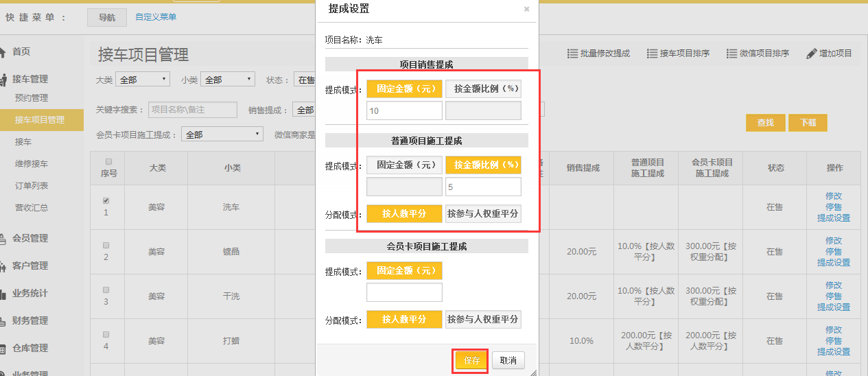Open 接车项目管理 in the sidebar menu
868x376 pixels.
point(40,120)
